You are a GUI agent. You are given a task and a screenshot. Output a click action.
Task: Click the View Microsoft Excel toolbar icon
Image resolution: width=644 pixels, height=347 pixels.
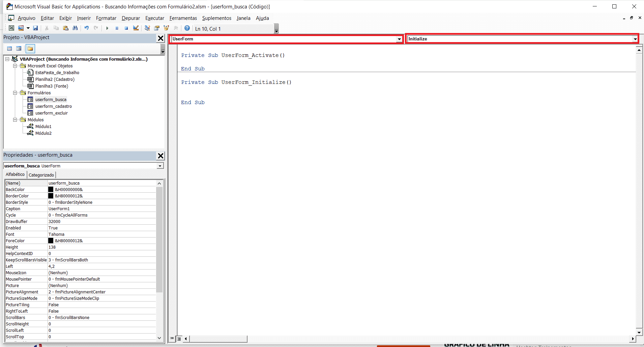click(11, 28)
